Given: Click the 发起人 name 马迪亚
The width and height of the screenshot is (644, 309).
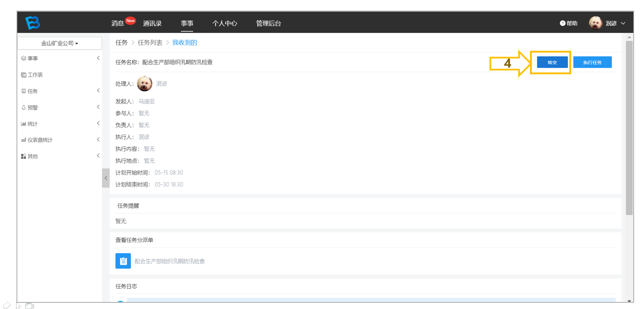Looking at the screenshot, I should (147, 101).
